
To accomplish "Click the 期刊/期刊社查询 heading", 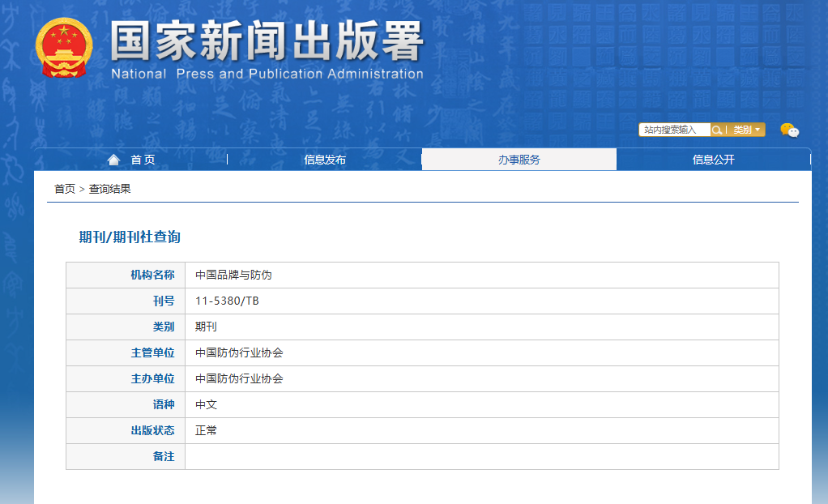I will point(130,237).
